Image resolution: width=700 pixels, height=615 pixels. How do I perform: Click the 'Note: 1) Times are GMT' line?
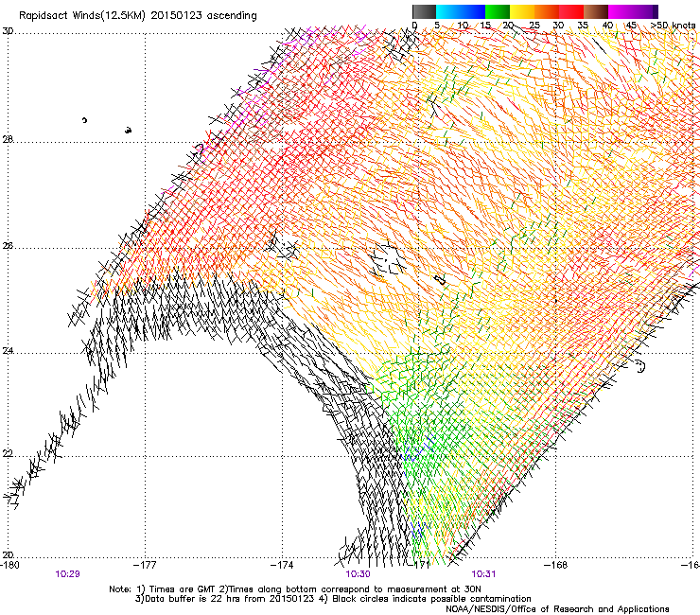pyautogui.click(x=295, y=589)
